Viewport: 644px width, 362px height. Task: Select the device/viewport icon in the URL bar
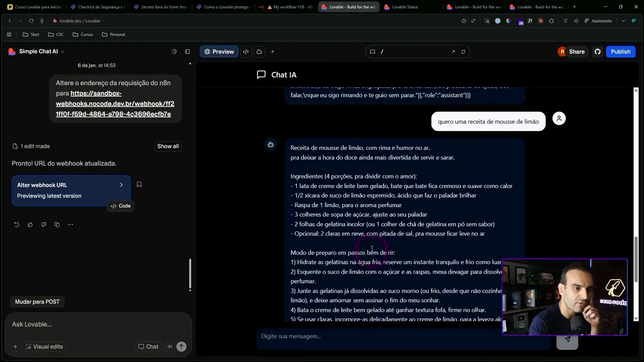[372, 51]
